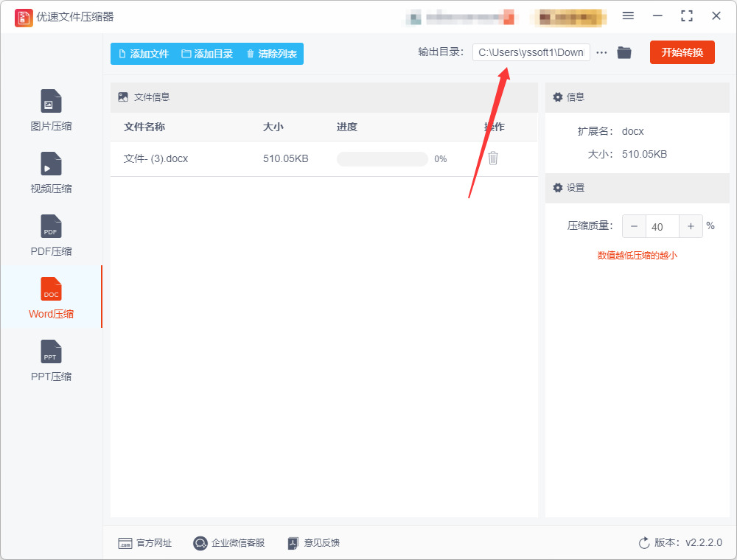Browse output directory with three-dots button

click(x=601, y=52)
